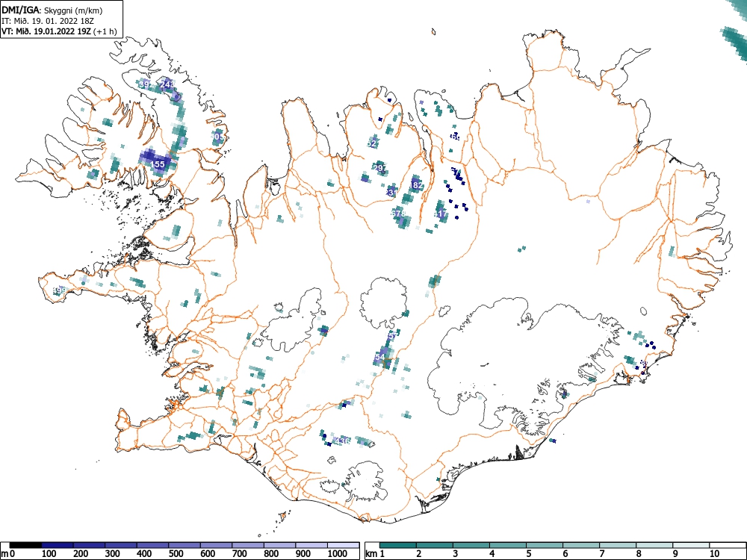747x560 pixels.
Task: Click the '499' value on Snæfellsnes peninsula
Action: 60,290
